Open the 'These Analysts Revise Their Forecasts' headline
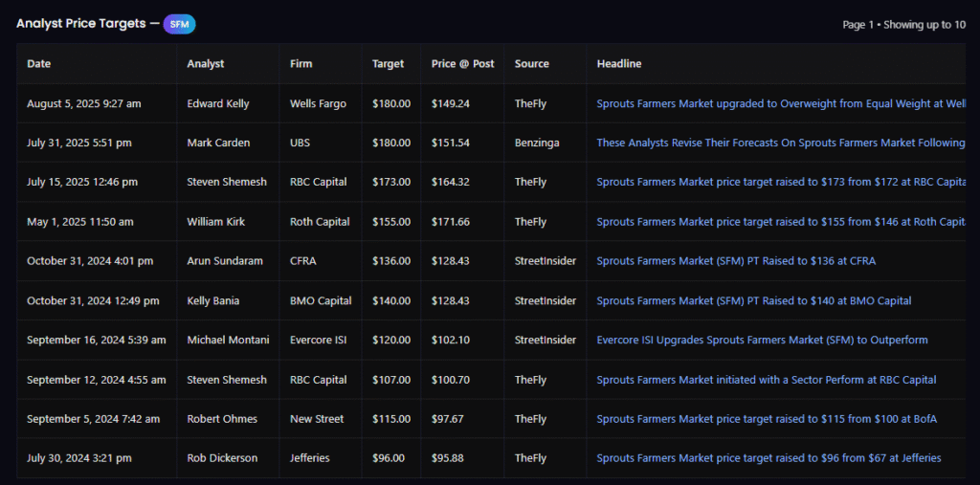 (x=780, y=143)
